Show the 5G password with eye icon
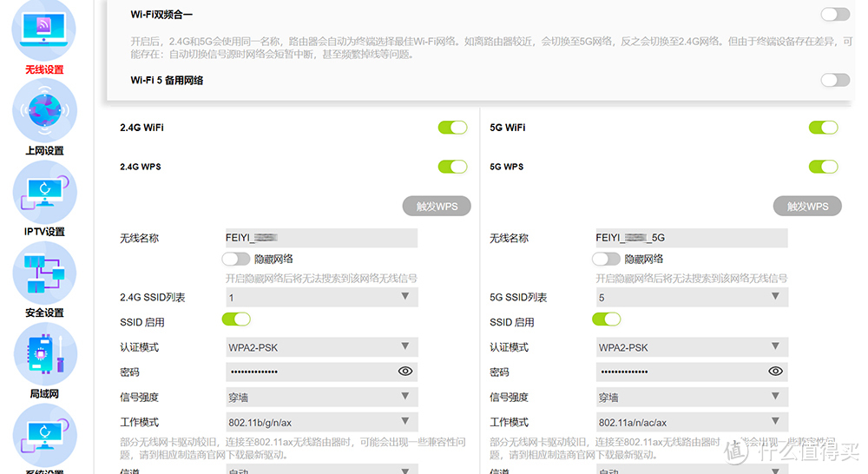 (775, 371)
